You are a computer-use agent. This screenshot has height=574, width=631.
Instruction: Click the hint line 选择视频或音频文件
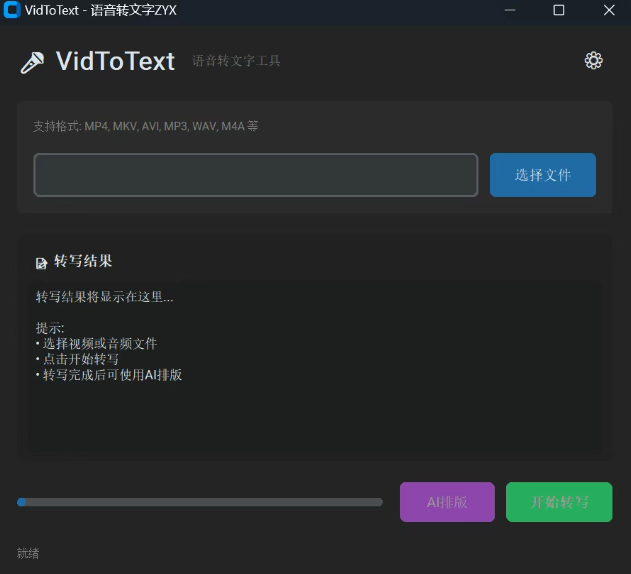[x=98, y=343]
